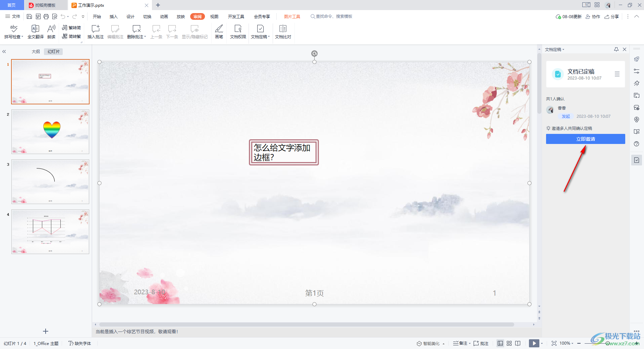The image size is (644, 349).
Task: Click the Undo arrow icon
Action: (63, 16)
